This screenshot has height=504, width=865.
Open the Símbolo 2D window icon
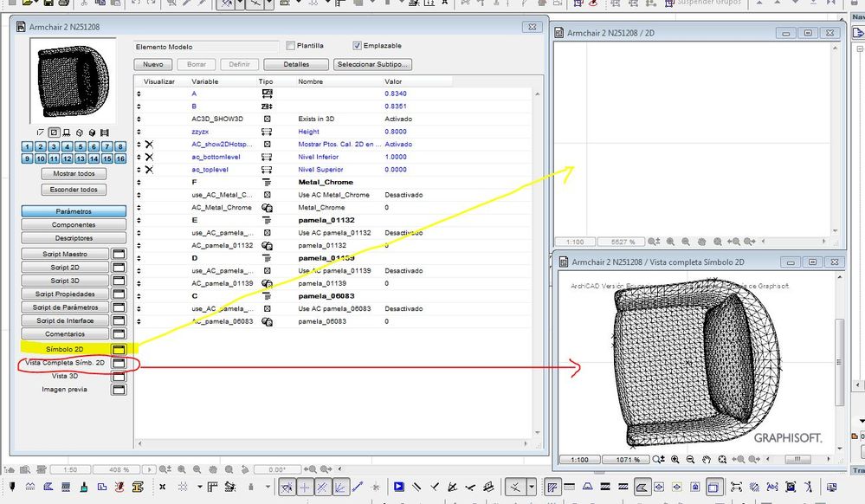tap(119, 348)
